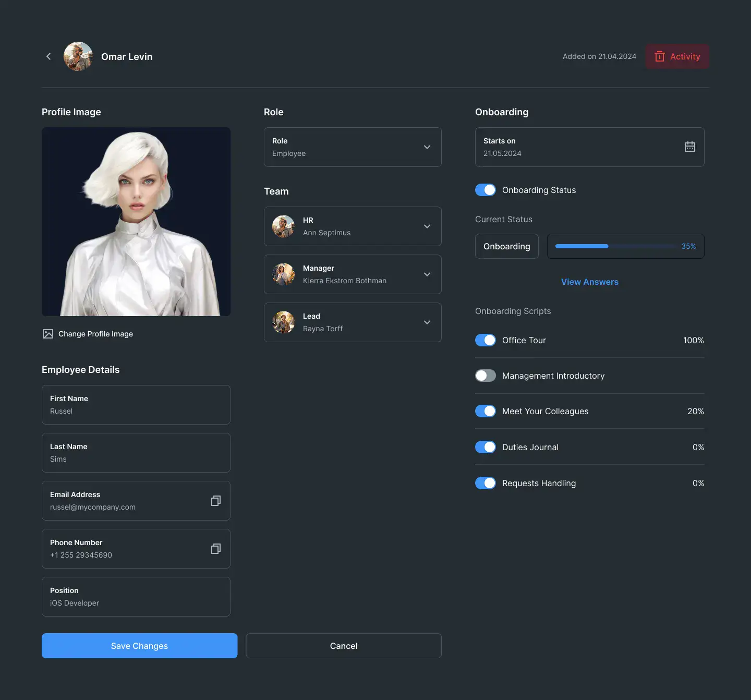Image resolution: width=751 pixels, height=700 pixels.
Task: Click the Onboarding current status button
Action: pos(507,246)
